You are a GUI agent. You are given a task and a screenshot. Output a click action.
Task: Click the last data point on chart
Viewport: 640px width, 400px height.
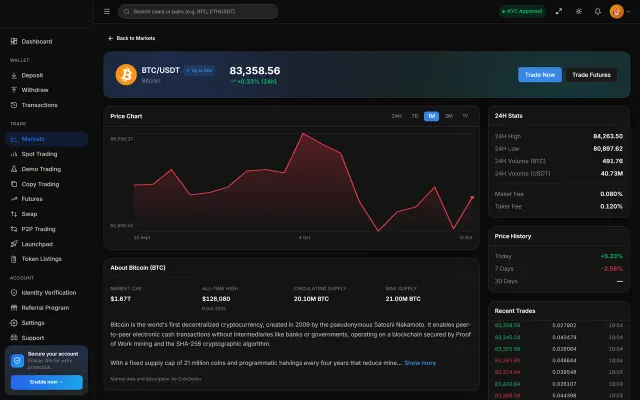tap(472, 198)
